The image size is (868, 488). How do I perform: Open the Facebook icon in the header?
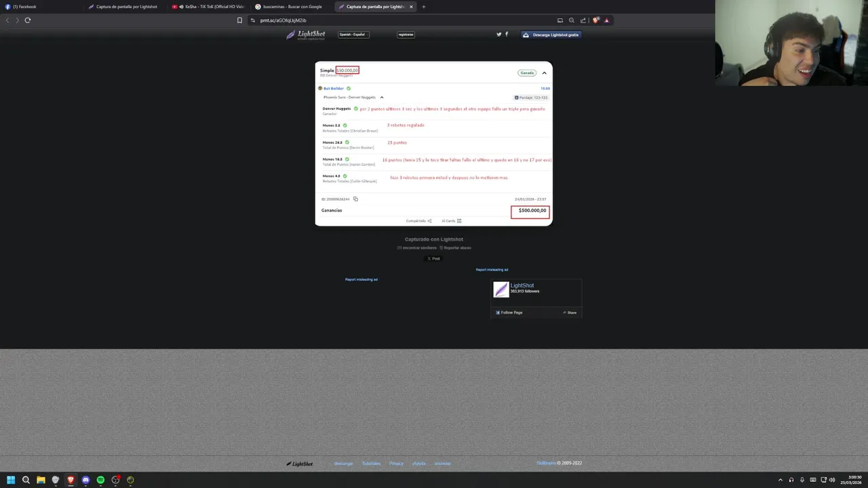pyautogui.click(x=507, y=35)
